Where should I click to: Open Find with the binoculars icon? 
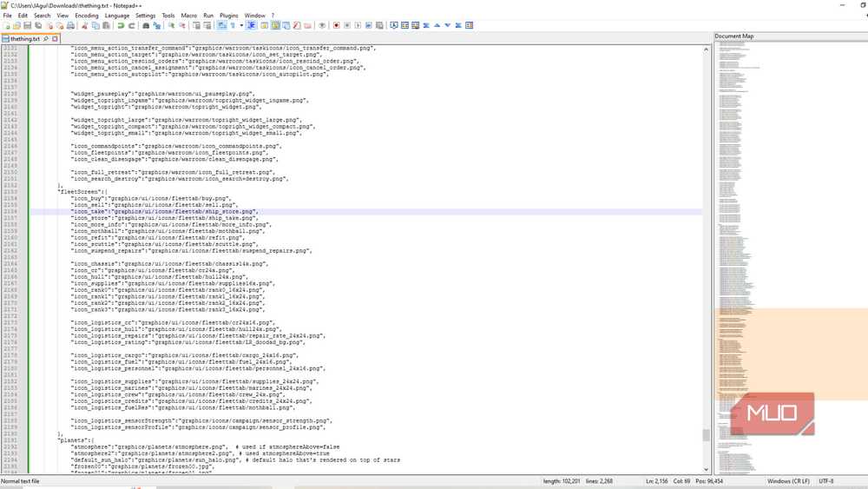pyautogui.click(x=146, y=25)
